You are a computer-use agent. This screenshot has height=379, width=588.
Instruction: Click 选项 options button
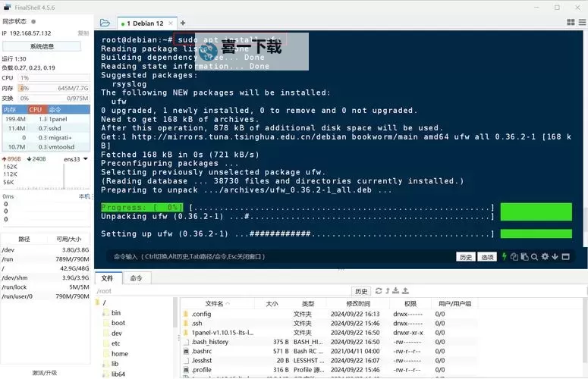(487, 257)
